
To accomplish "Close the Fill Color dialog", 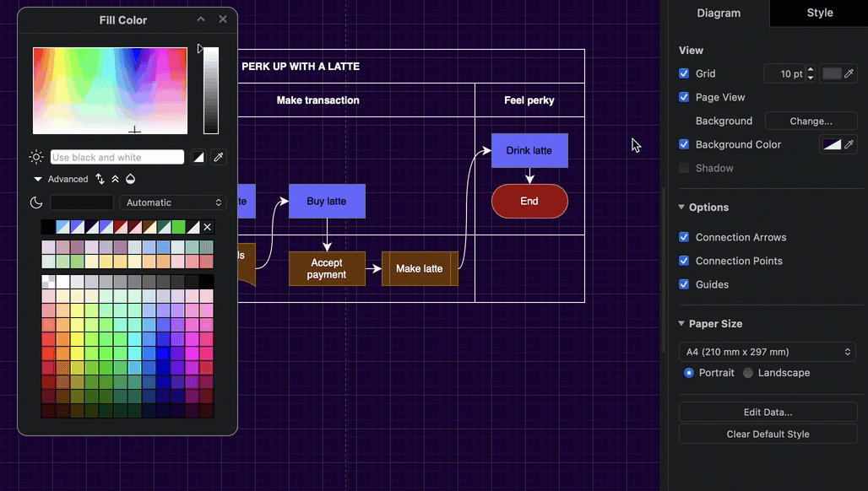I will tap(223, 19).
